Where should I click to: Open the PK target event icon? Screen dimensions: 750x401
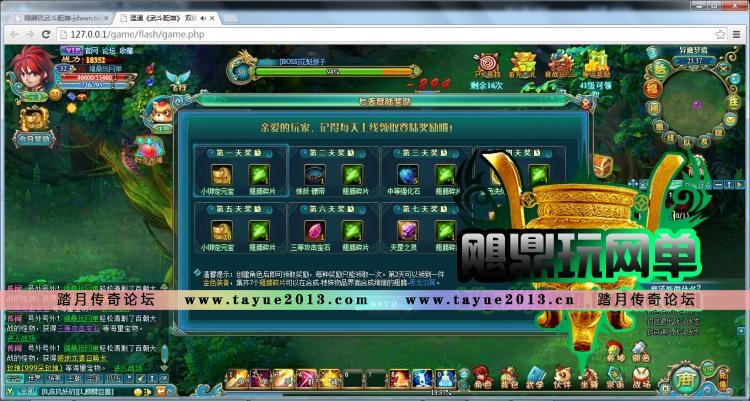coord(487,66)
